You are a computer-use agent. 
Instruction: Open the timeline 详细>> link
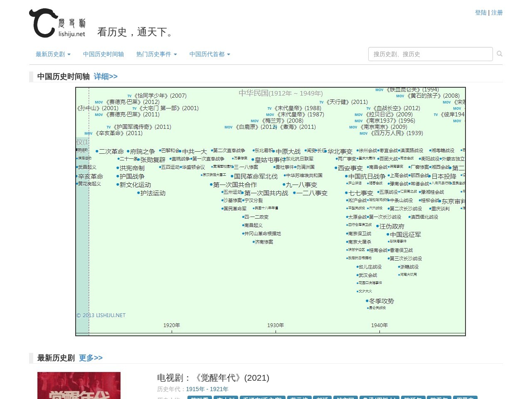105,76
